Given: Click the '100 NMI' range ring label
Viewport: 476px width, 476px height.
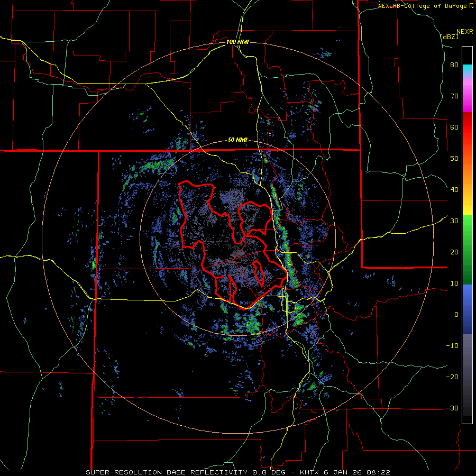Looking at the screenshot, I should coord(237,42).
